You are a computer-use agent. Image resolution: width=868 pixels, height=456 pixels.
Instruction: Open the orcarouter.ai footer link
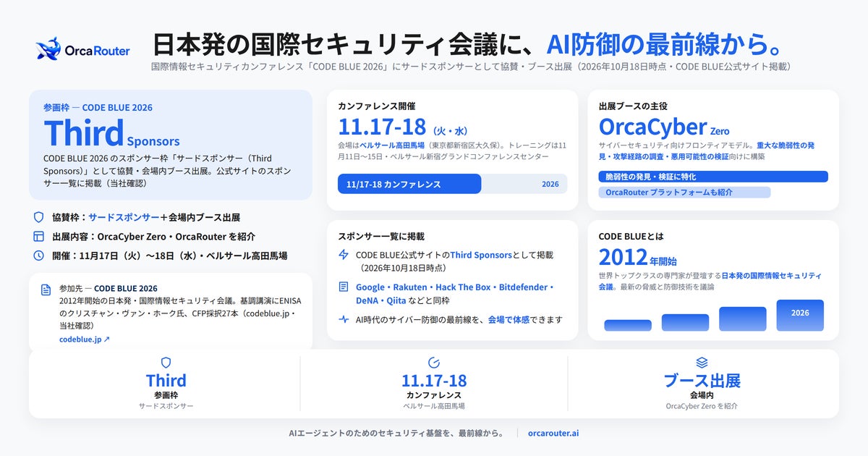(553, 433)
